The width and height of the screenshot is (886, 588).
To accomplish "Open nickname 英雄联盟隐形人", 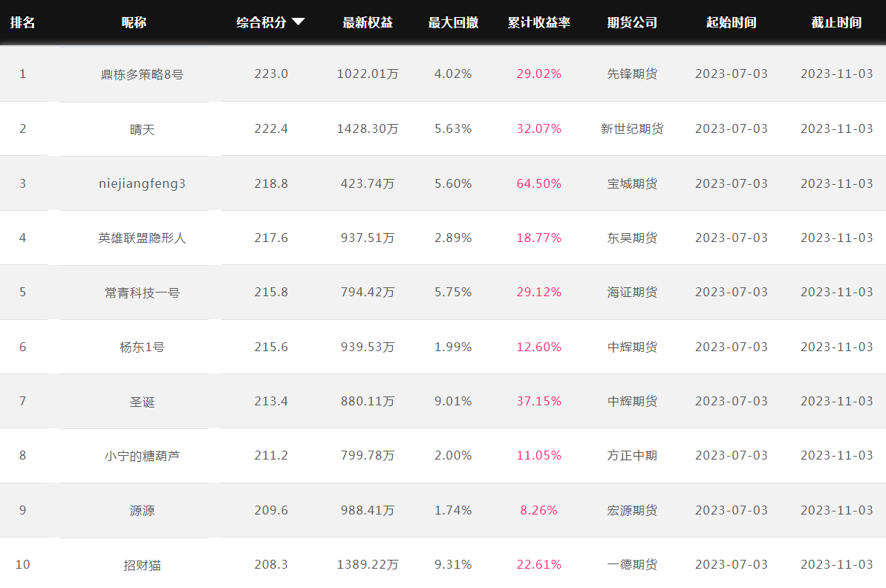I will pyautogui.click(x=142, y=238).
